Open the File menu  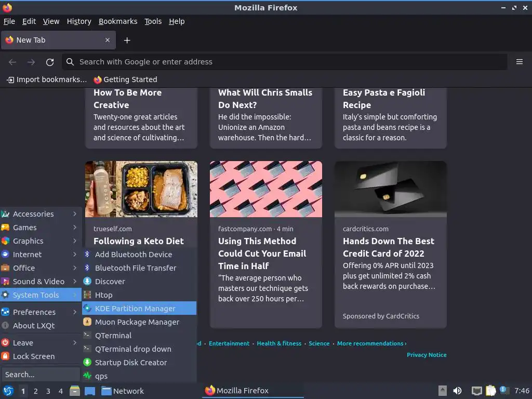coord(9,21)
